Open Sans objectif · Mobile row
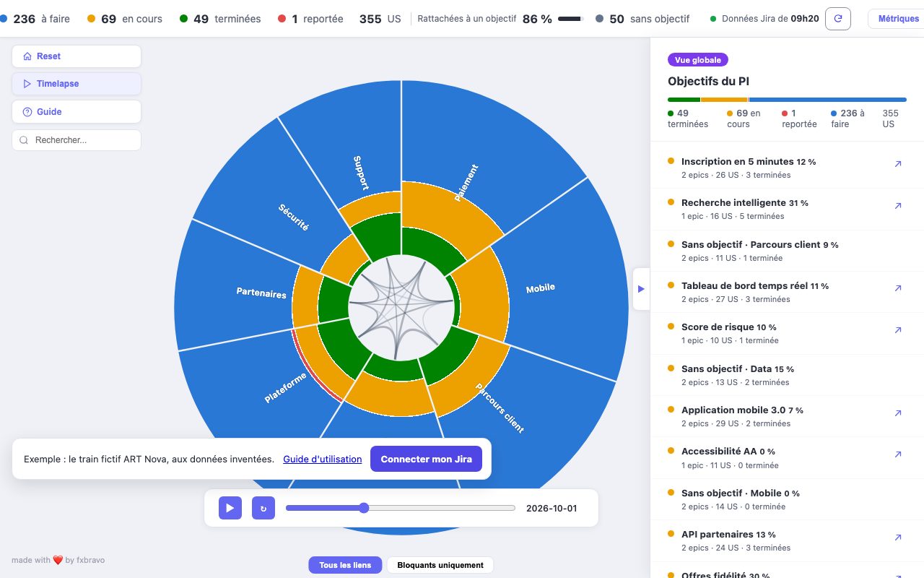 [x=787, y=499]
